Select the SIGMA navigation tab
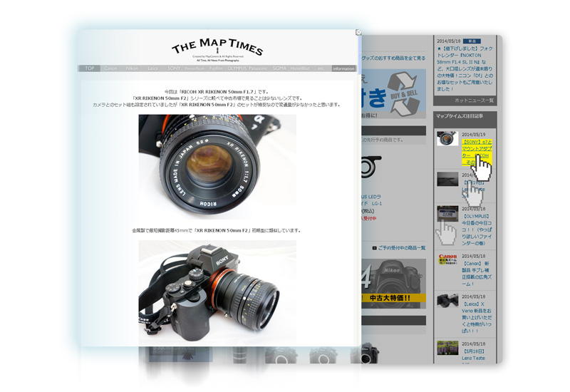570x392 pixels. pyautogui.click(x=279, y=68)
